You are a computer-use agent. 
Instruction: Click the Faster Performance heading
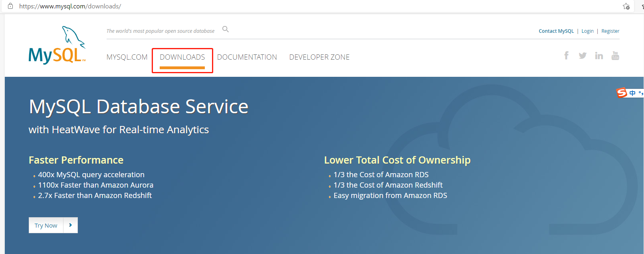point(76,160)
